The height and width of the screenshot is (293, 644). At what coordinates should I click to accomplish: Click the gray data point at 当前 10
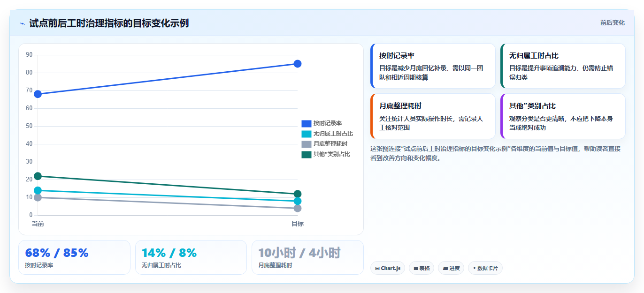coord(38,197)
